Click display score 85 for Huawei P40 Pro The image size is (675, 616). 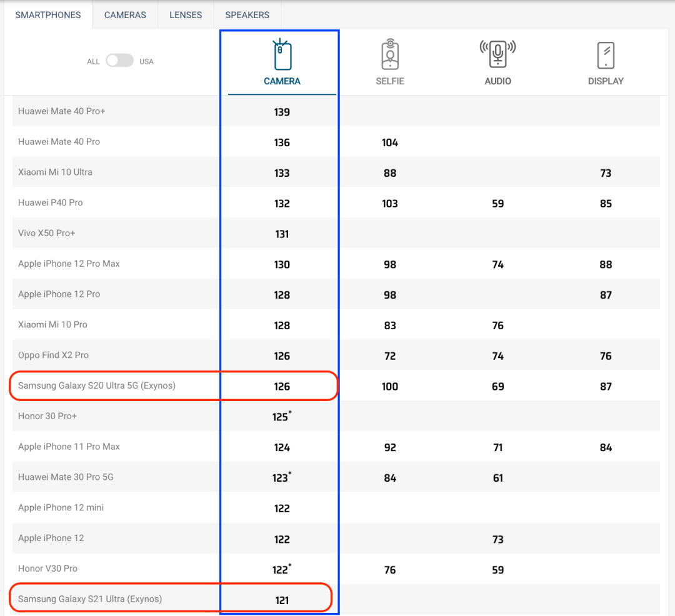coord(606,204)
